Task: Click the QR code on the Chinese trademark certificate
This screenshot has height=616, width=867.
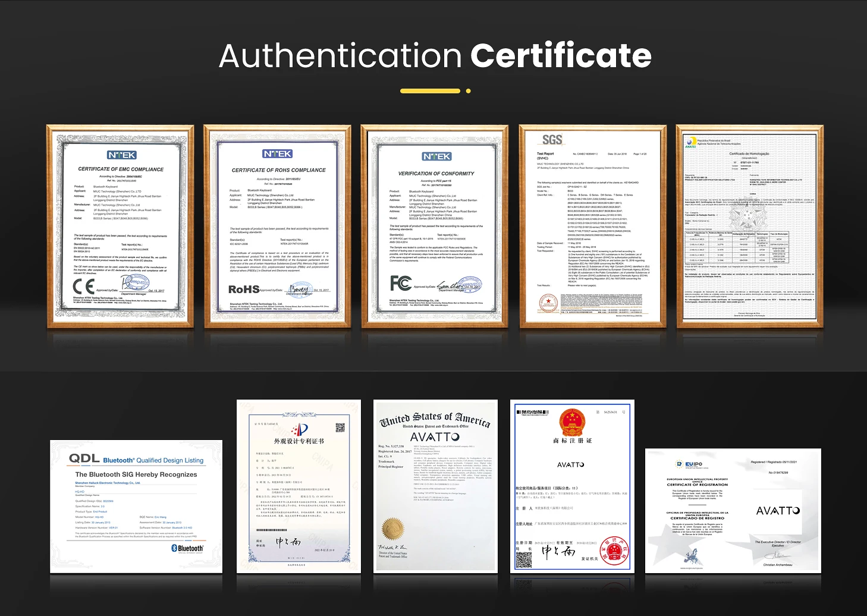Action: click(x=523, y=560)
